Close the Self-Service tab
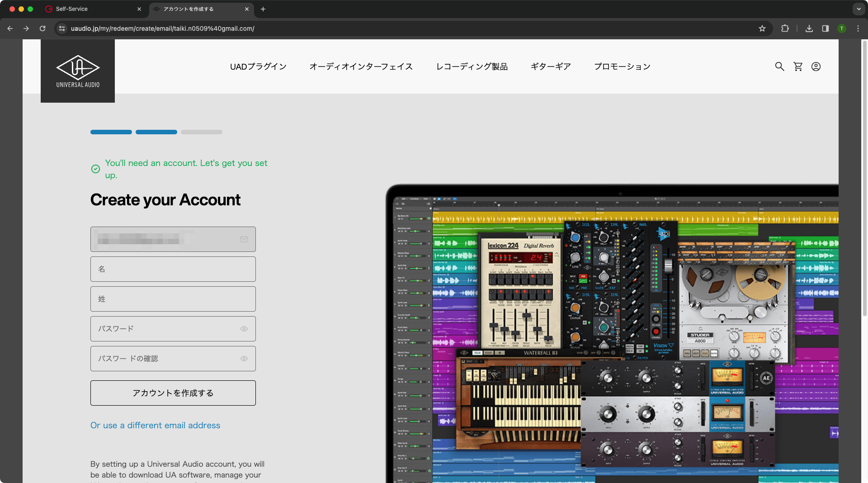 pos(139,9)
